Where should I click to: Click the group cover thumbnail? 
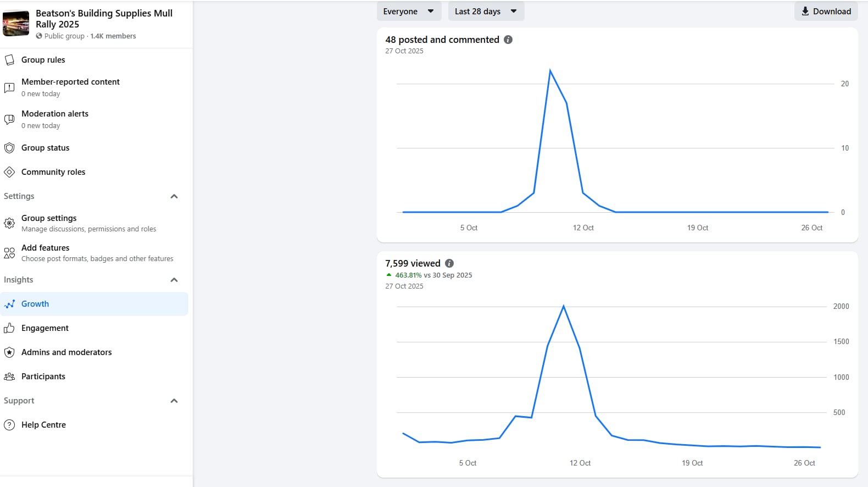click(x=16, y=24)
